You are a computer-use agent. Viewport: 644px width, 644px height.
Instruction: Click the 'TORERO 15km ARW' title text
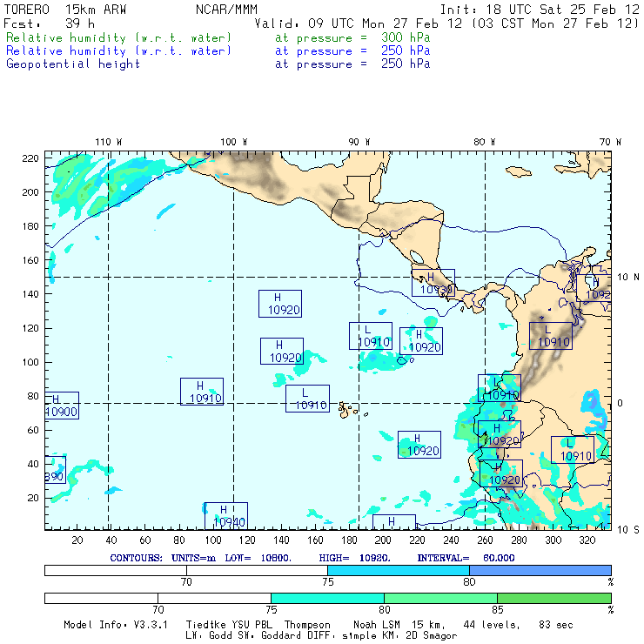click(65, 10)
